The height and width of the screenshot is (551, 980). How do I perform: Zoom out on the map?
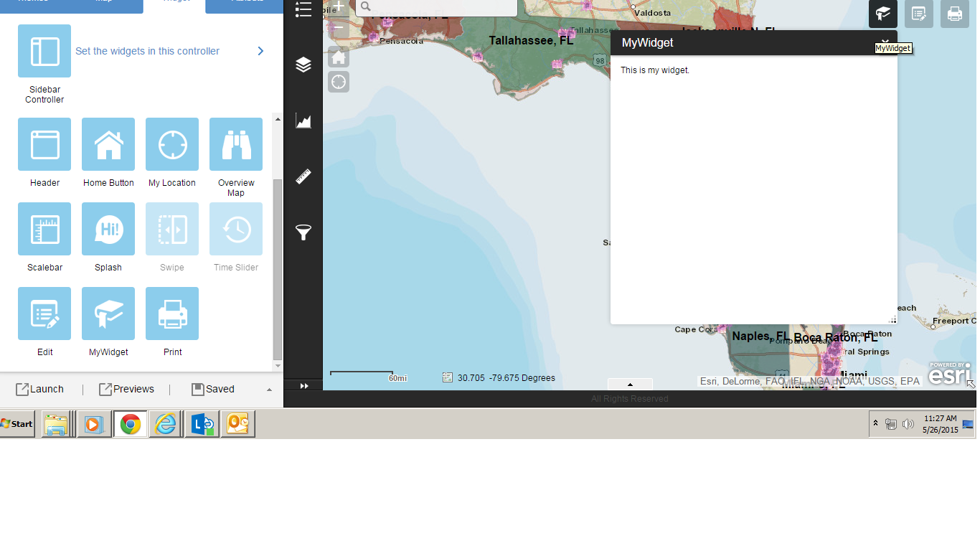(x=339, y=28)
